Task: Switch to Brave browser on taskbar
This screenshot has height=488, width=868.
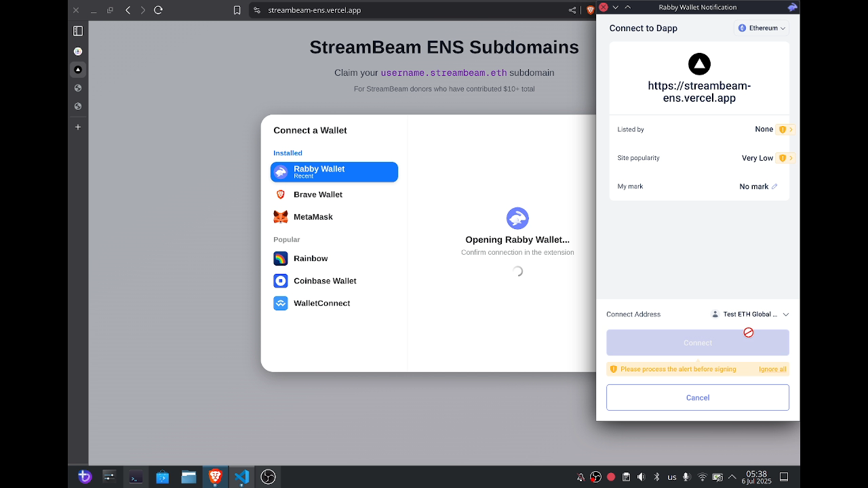Action: pyautogui.click(x=215, y=477)
